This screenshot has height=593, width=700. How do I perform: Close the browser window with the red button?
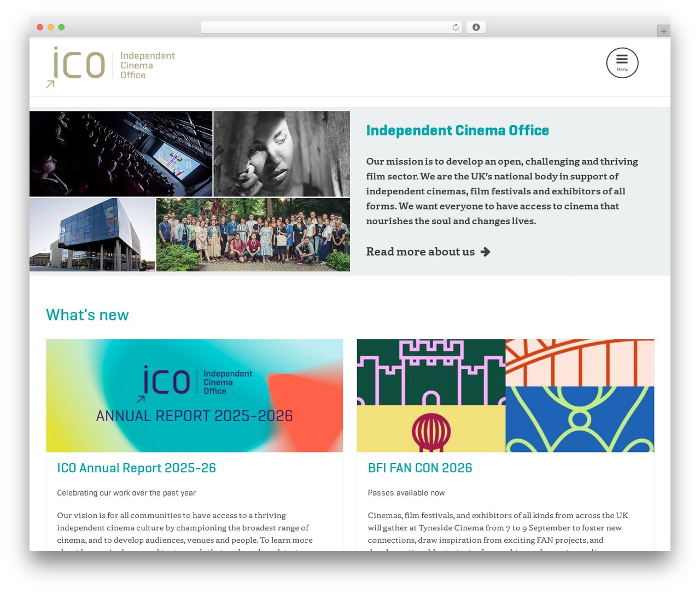click(40, 27)
